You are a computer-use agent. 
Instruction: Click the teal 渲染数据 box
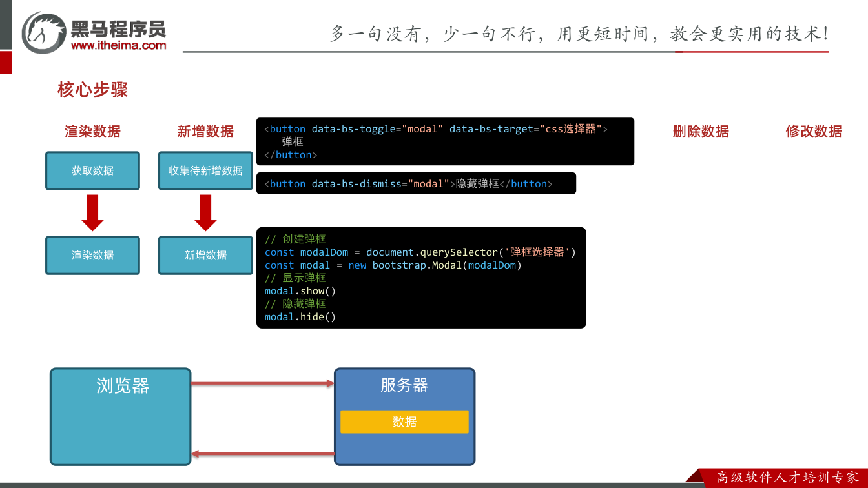click(92, 255)
